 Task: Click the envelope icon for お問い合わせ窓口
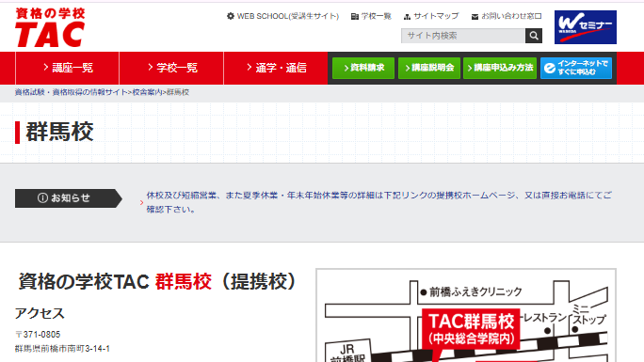pos(475,16)
